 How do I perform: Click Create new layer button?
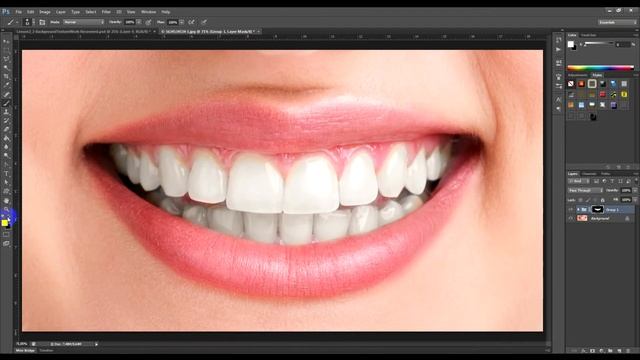[x=619, y=351]
